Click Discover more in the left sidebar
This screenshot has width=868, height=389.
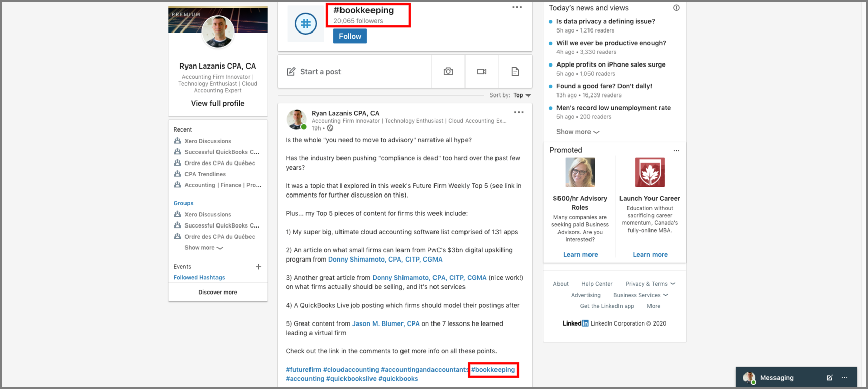[x=218, y=293]
